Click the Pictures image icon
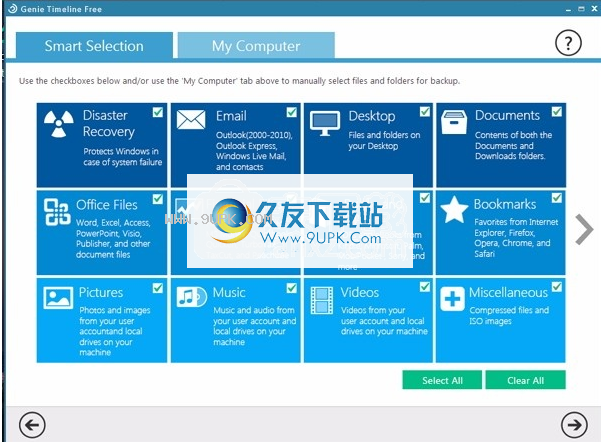This screenshot has width=601, height=443. click(x=58, y=297)
